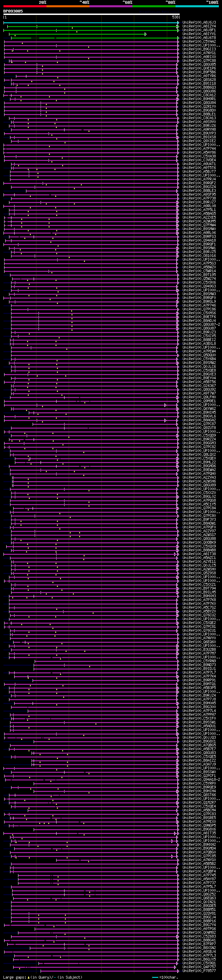Select hit label UniRef100_A2WSG7
This screenshot has height=980, width=222.
click(199, 535)
